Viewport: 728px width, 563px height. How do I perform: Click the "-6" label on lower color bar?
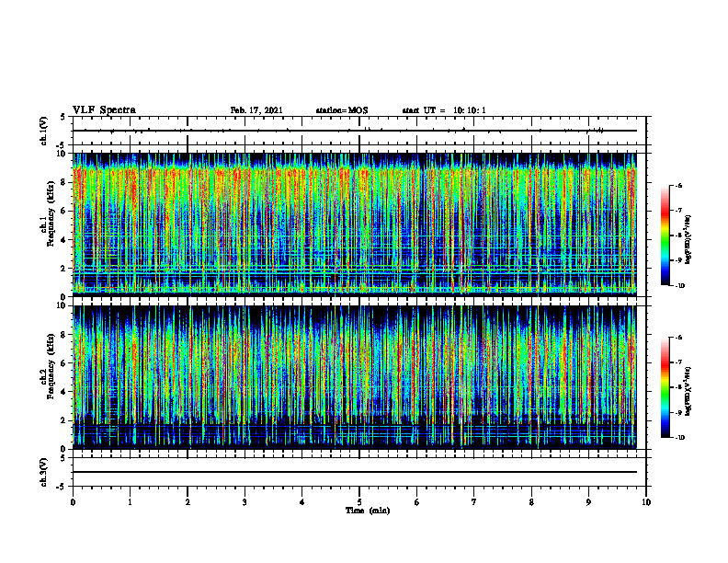[677, 338]
